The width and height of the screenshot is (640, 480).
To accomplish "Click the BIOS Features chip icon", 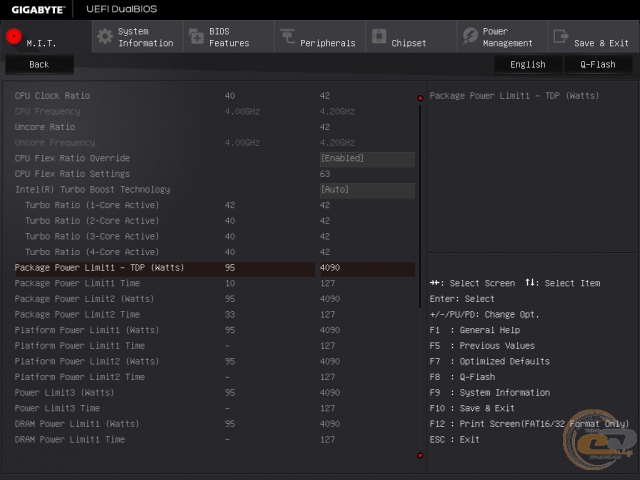I will [x=196, y=36].
